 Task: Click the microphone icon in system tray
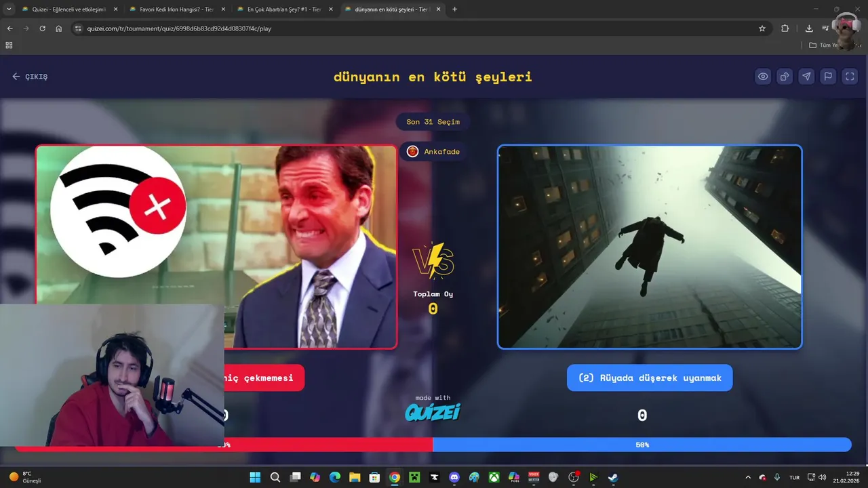(777, 477)
